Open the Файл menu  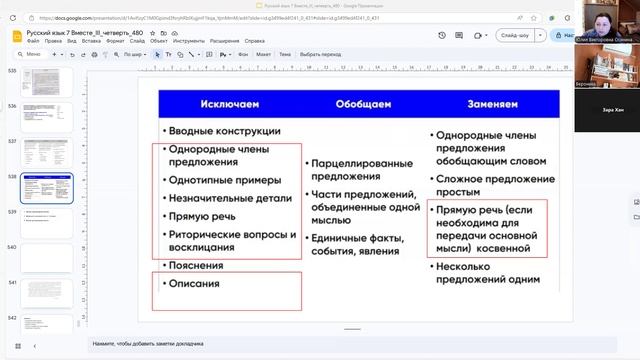(33, 41)
